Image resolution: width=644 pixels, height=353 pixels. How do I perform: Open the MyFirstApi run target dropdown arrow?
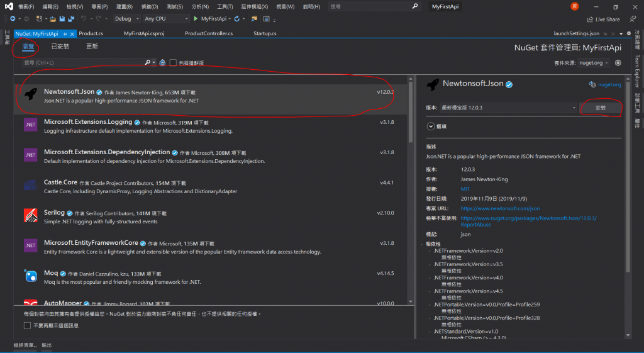(229, 19)
